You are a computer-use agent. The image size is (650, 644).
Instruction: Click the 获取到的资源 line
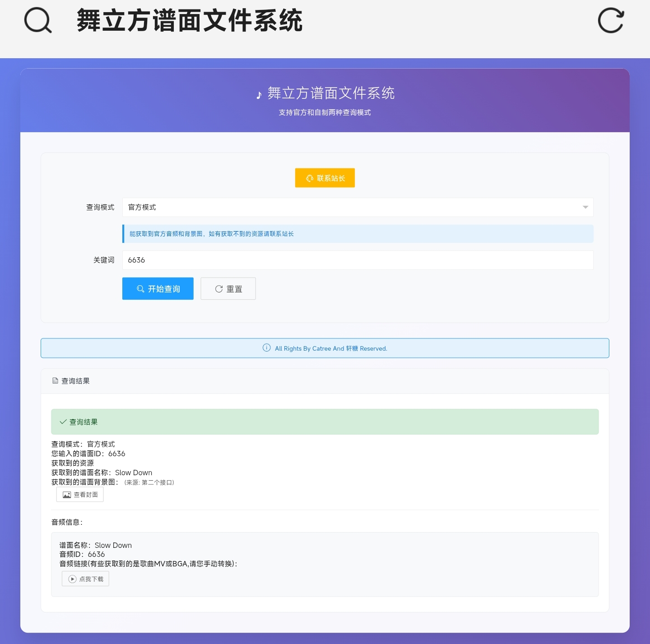[x=73, y=463]
